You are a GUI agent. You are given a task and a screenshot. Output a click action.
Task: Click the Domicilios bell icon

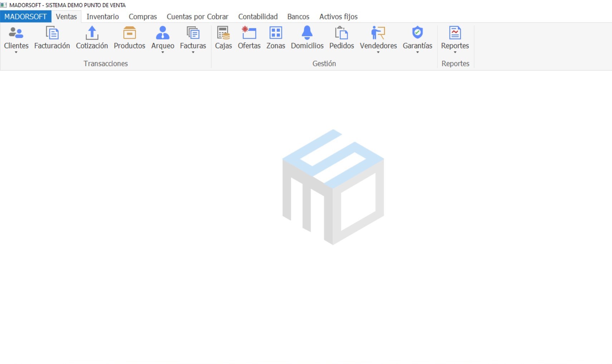pyautogui.click(x=307, y=33)
